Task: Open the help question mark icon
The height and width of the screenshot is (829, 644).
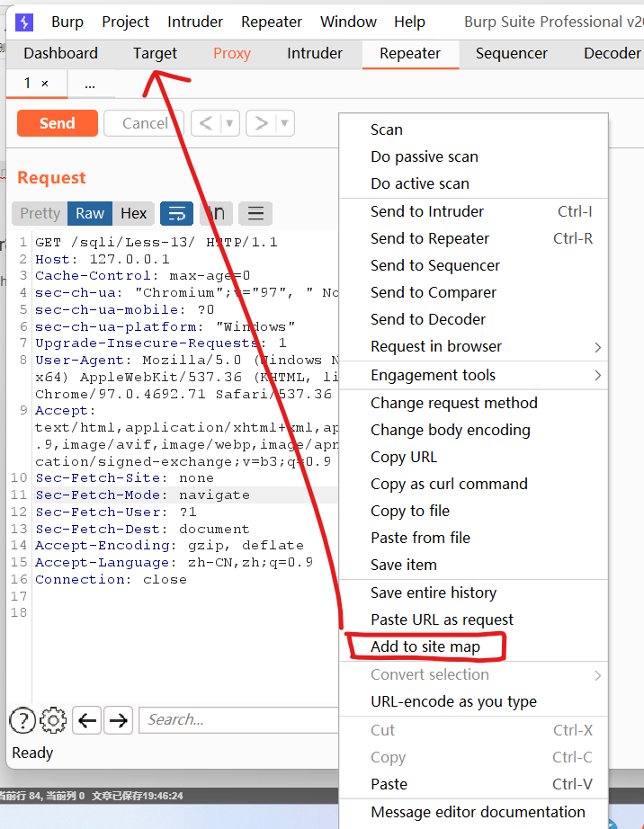Action: 22,720
